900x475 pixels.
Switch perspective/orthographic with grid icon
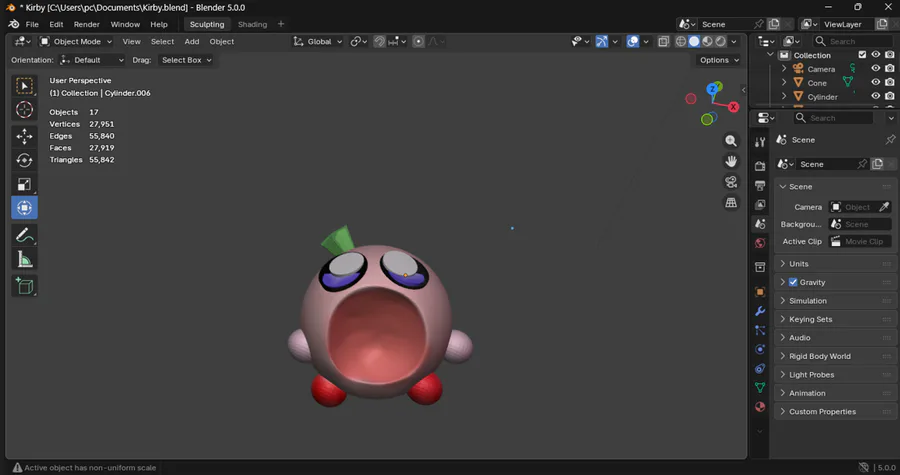tap(731, 203)
